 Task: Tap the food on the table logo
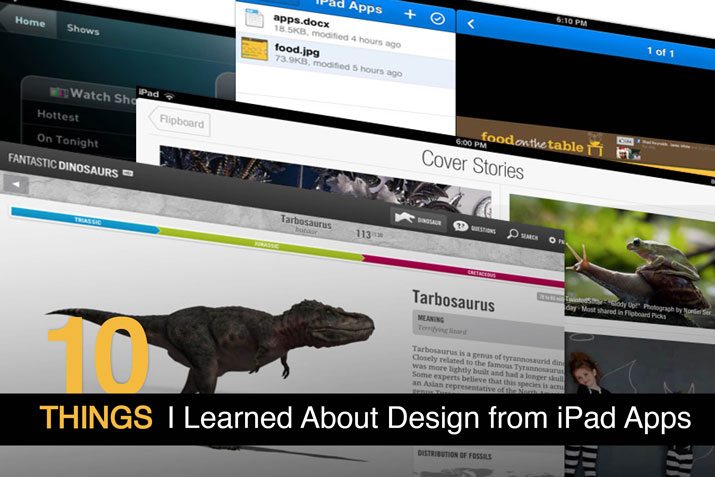[542, 144]
